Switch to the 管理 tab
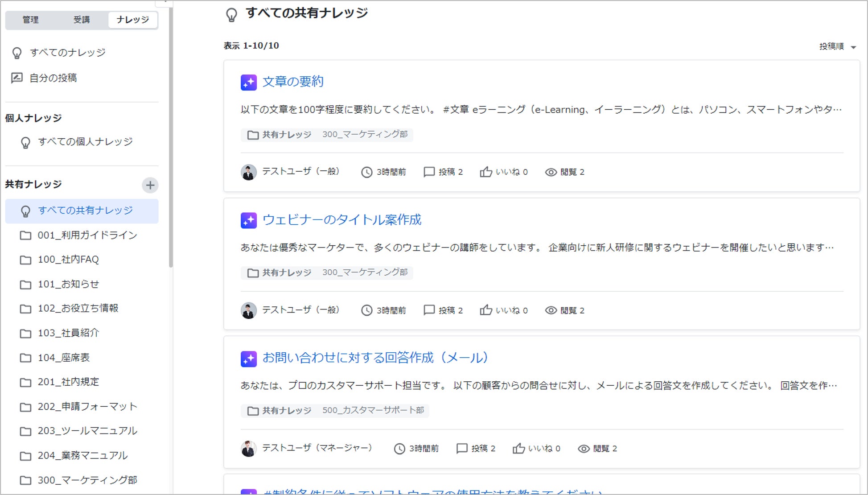The width and height of the screenshot is (868, 495). point(31,20)
